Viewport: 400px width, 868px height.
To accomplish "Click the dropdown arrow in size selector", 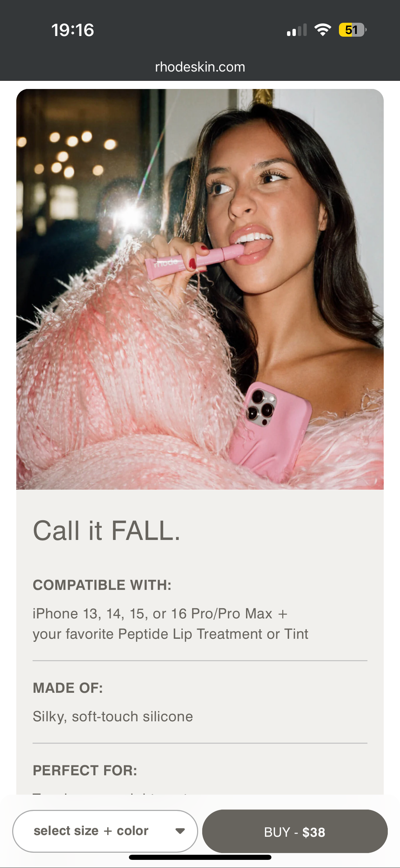I will click(180, 831).
